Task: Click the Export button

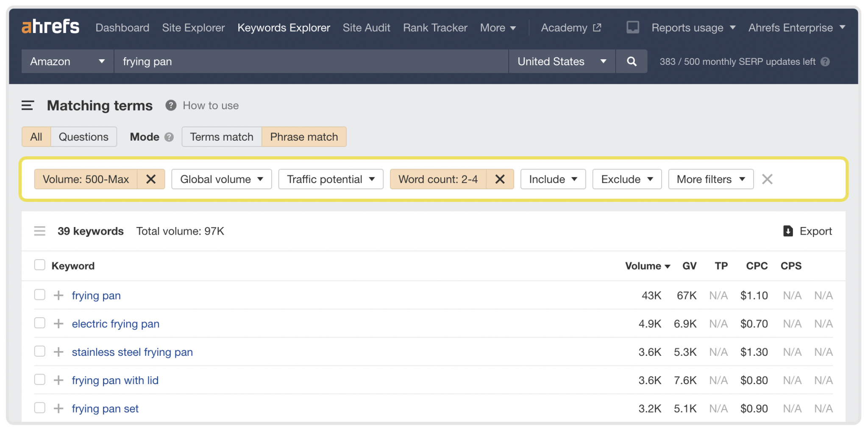Action: pyautogui.click(x=807, y=231)
